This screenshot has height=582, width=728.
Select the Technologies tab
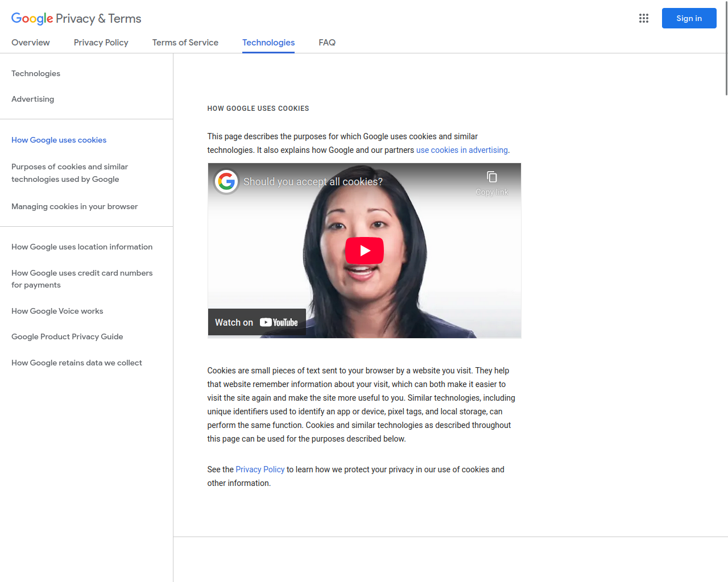pos(268,43)
